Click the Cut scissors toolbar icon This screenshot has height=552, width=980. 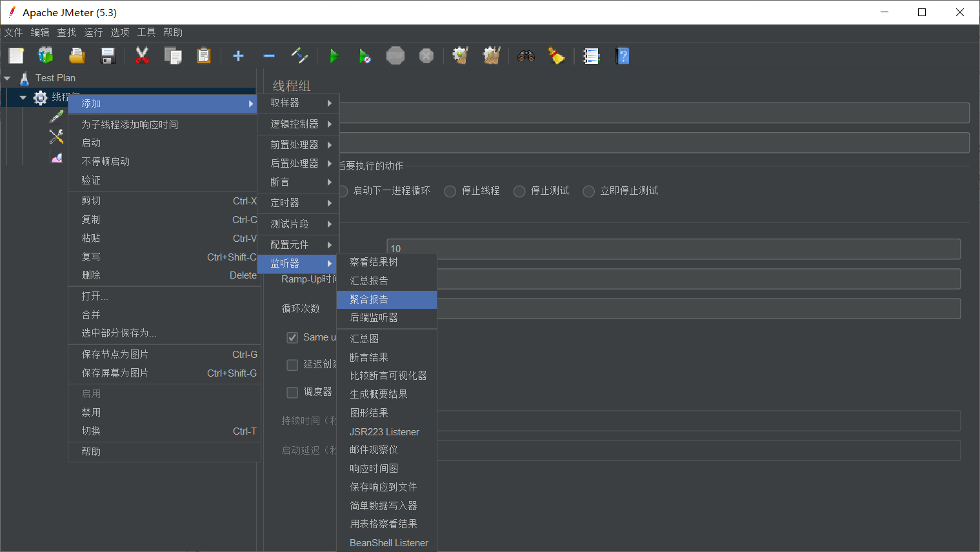(142, 56)
